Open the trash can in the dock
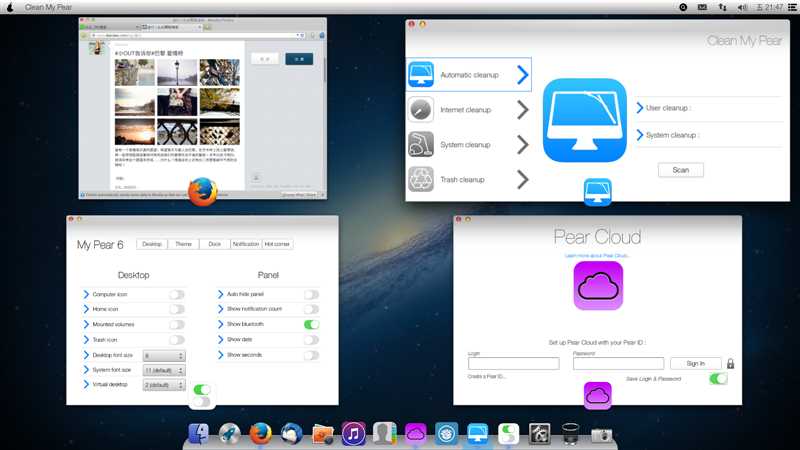This screenshot has height=450, width=800. click(570, 434)
